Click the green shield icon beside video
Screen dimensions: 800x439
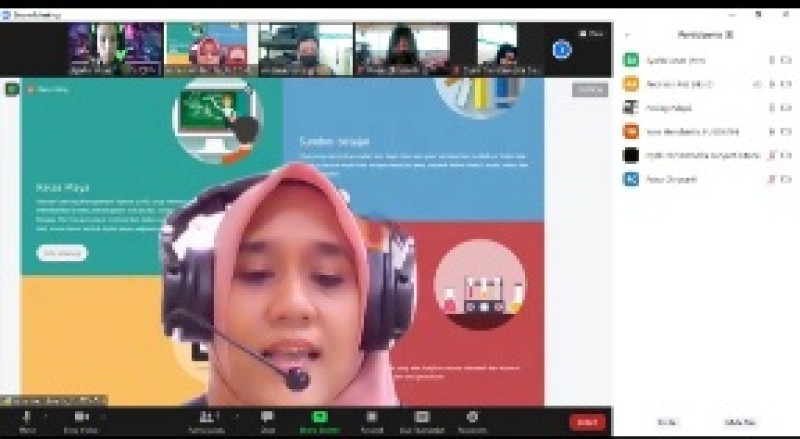[12, 89]
